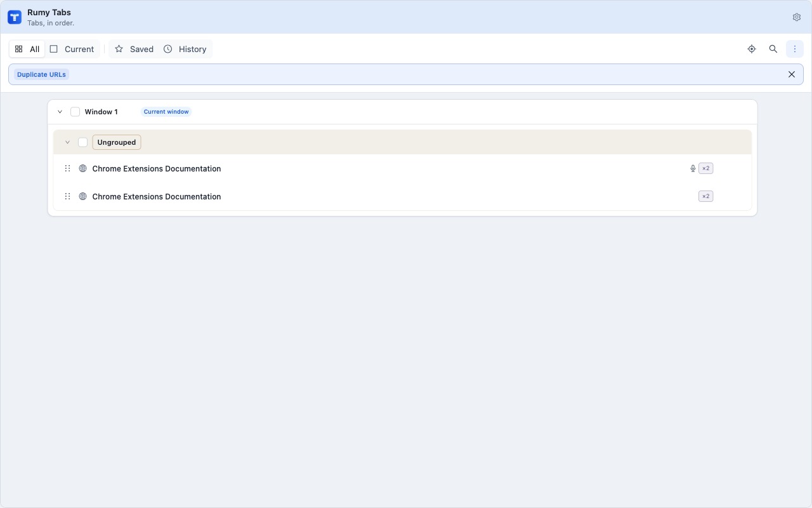Check the Ungrouped group checkbox

[x=82, y=142]
